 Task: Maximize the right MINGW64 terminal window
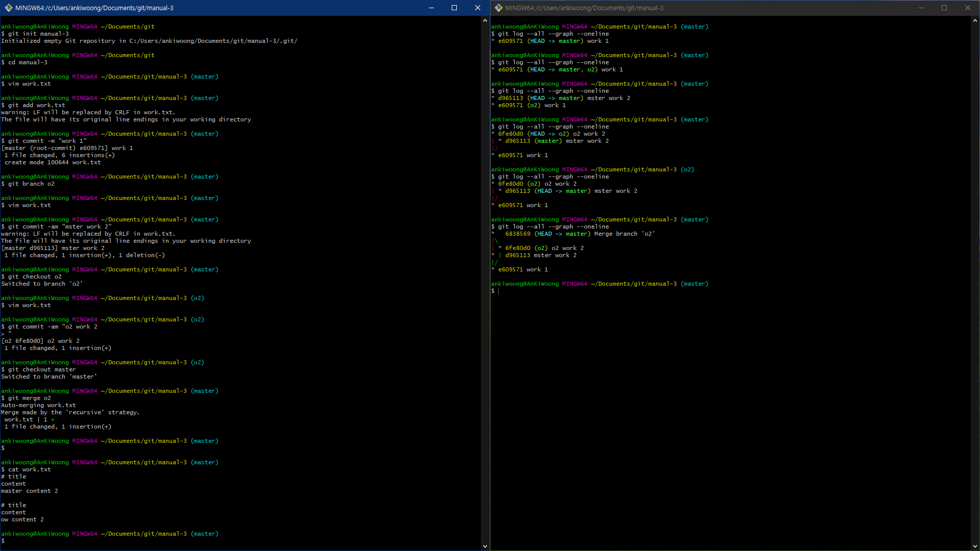tap(944, 8)
